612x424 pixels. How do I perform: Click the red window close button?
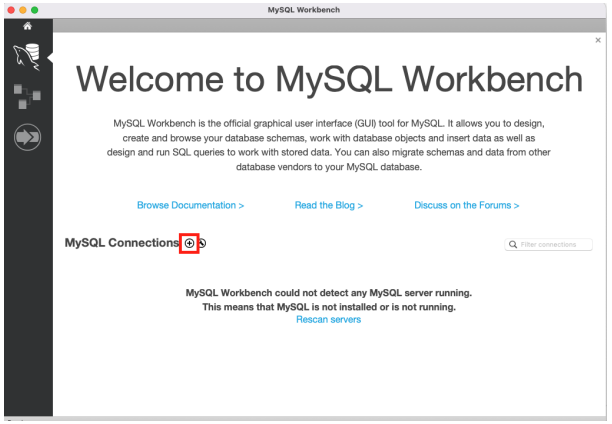11,10
